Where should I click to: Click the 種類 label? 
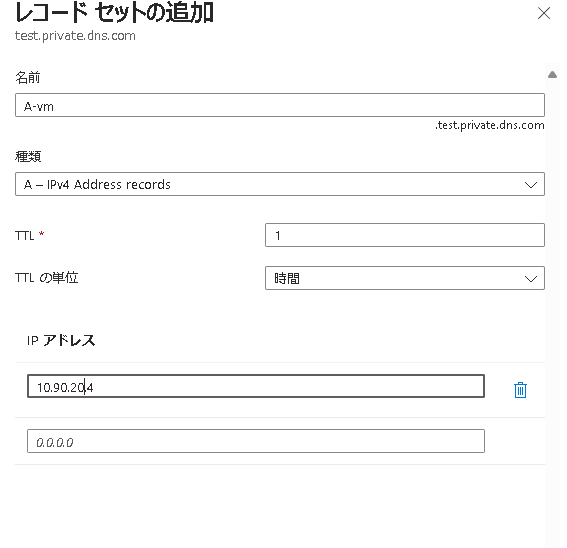coord(28,156)
